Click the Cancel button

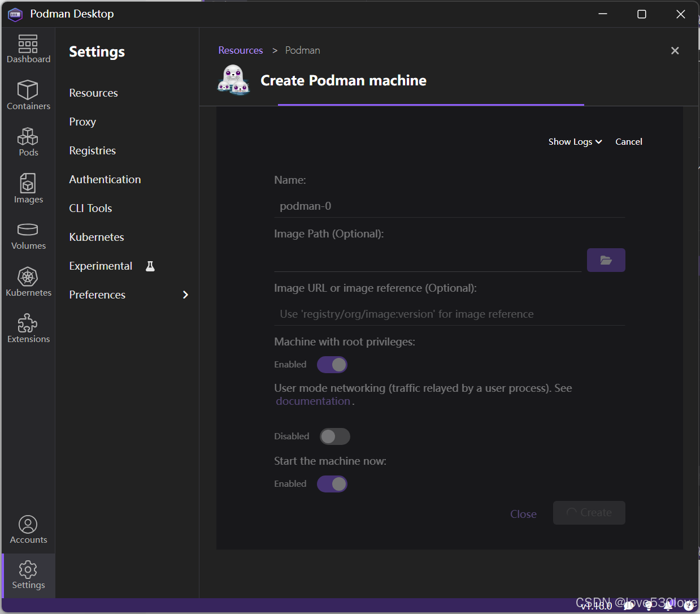pyautogui.click(x=629, y=142)
